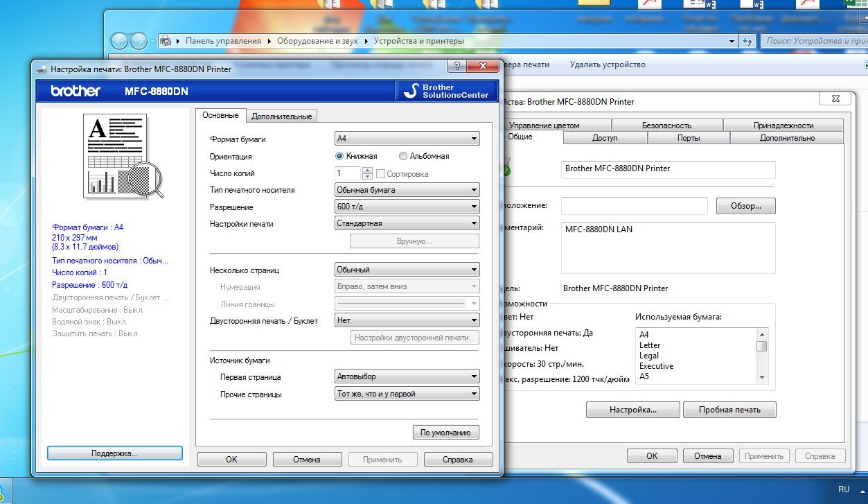Click Справка in Brother print settings dialog

click(x=458, y=460)
